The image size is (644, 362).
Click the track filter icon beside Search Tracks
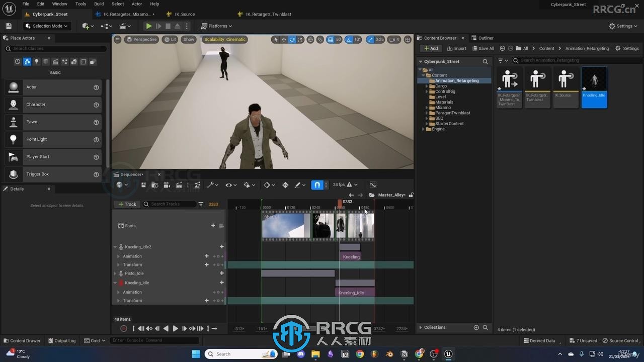click(201, 204)
